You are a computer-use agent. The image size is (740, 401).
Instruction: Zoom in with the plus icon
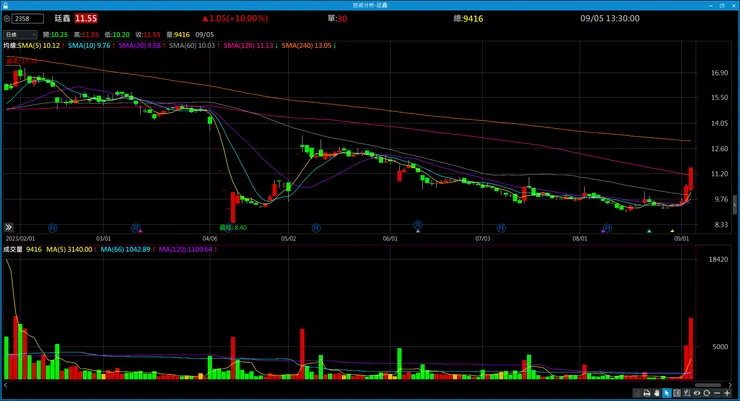coord(727,393)
